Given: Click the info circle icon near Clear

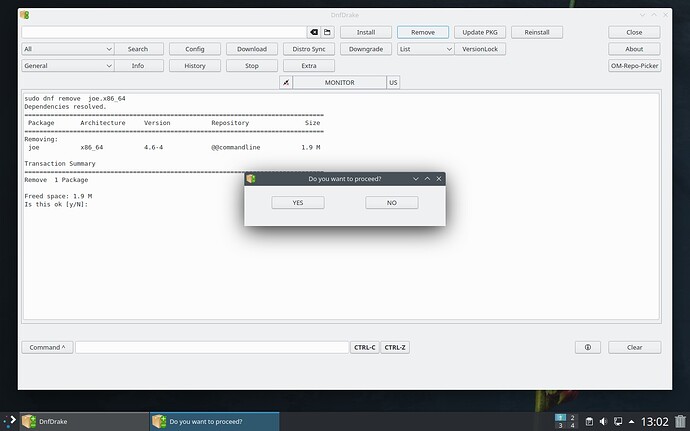Looking at the screenshot, I should [x=587, y=347].
